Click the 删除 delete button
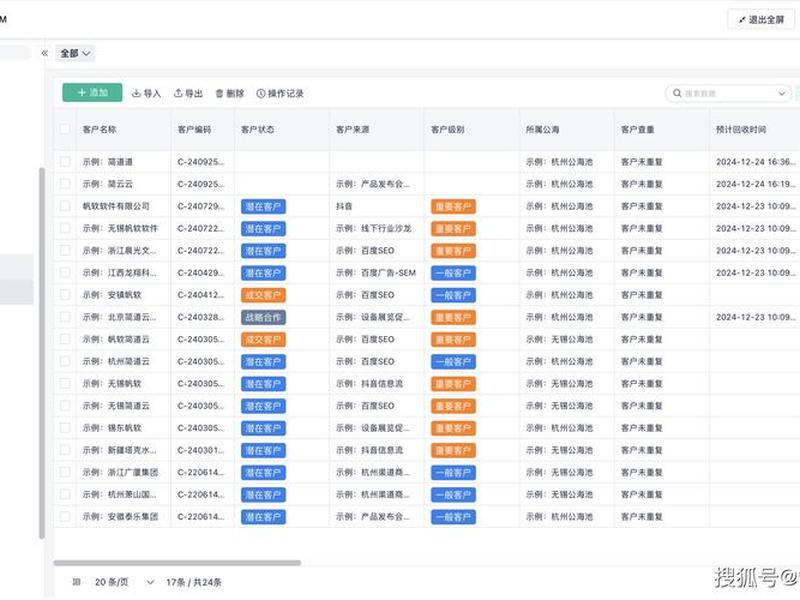Screen dimensions: 800x600 230,93
